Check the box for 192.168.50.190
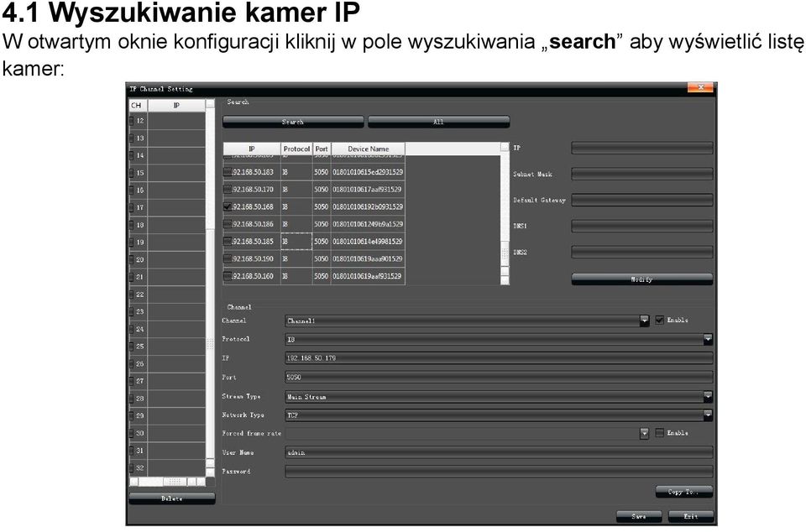Viewport: 806px width, 532px height. pyautogui.click(x=228, y=258)
